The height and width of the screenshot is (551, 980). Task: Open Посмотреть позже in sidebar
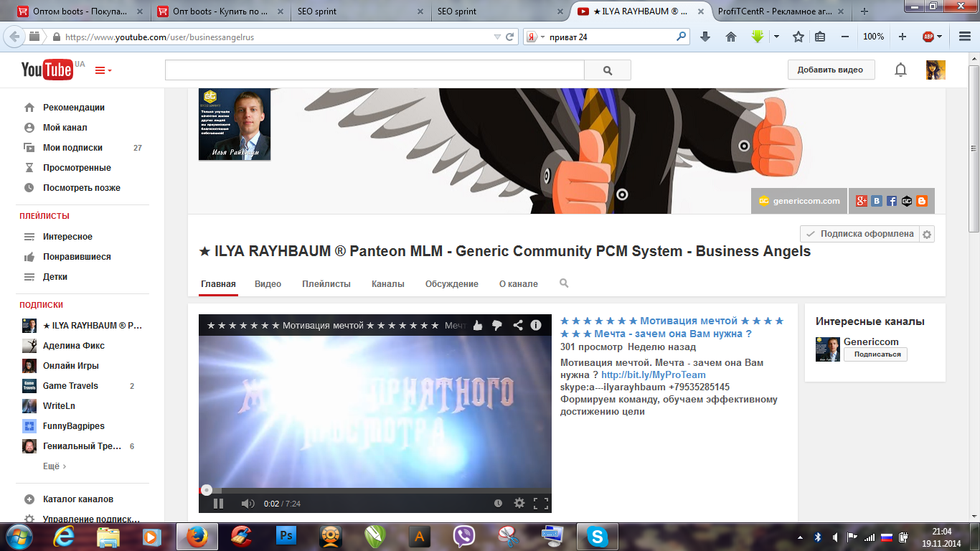(x=83, y=188)
